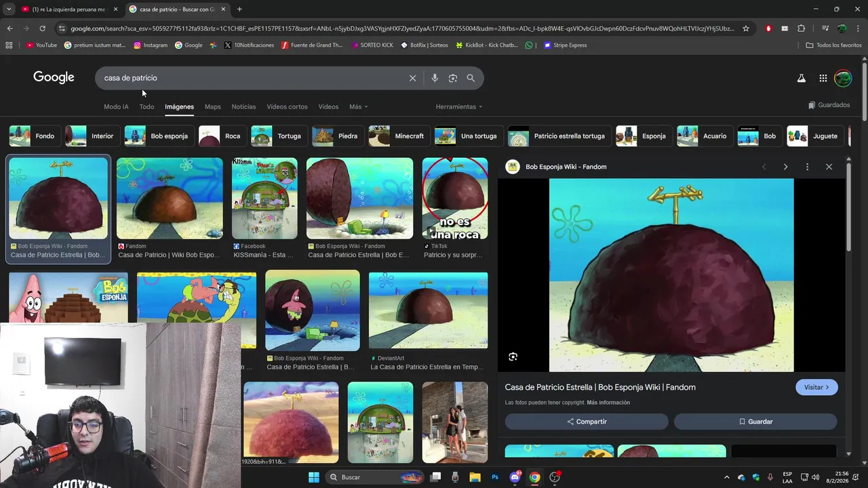Screen dimensions: 868x488
Task: Open YouTube bookmark
Action: pos(41,45)
